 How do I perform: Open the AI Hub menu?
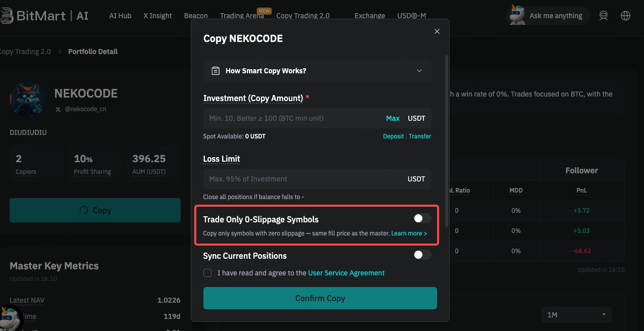coord(120,16)
